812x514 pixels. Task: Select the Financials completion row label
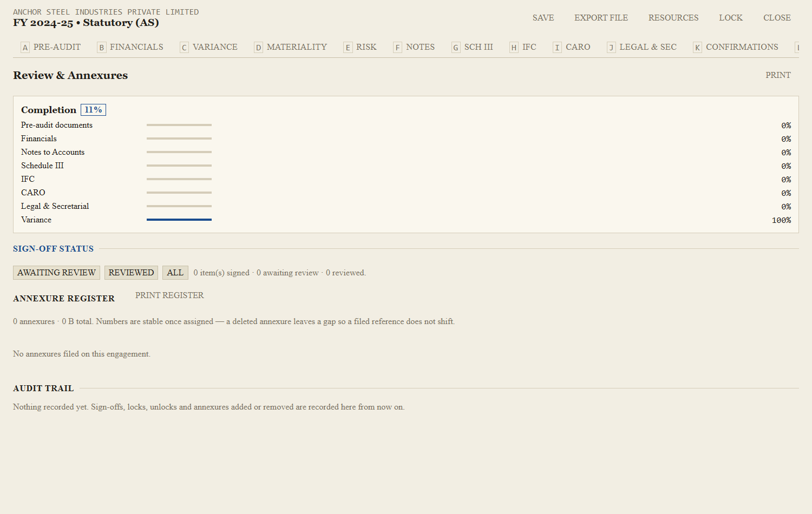39,139
